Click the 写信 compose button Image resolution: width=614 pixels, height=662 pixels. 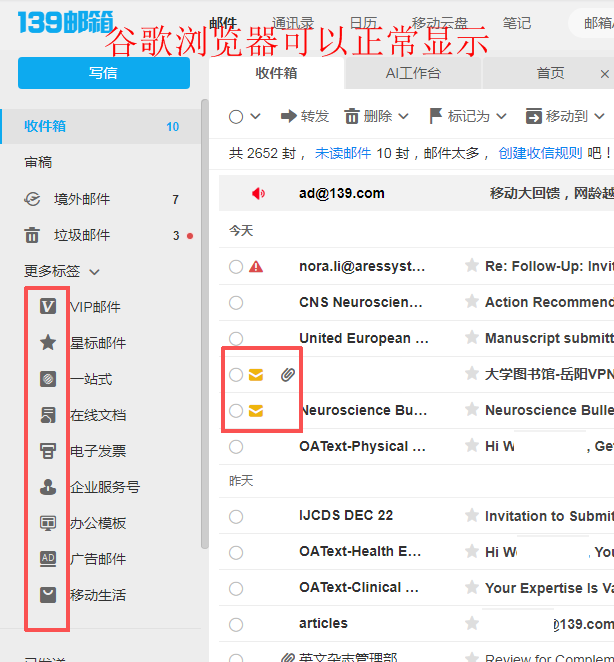104,73
